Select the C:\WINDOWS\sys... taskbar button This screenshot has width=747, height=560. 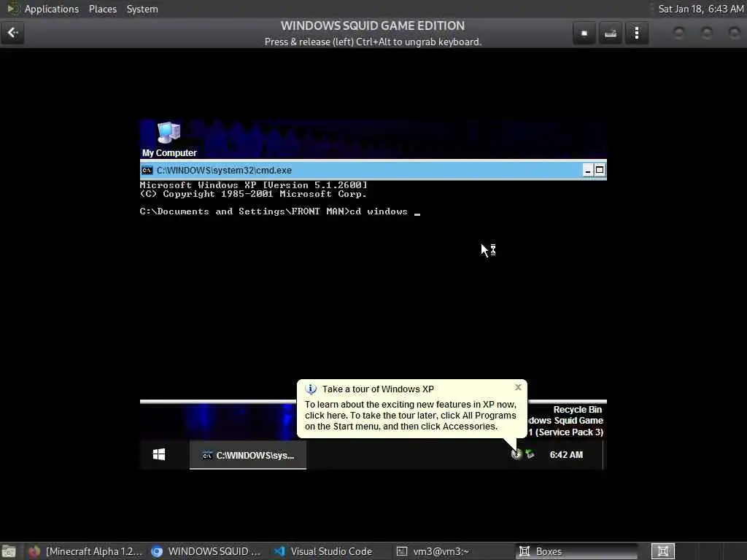248,455
